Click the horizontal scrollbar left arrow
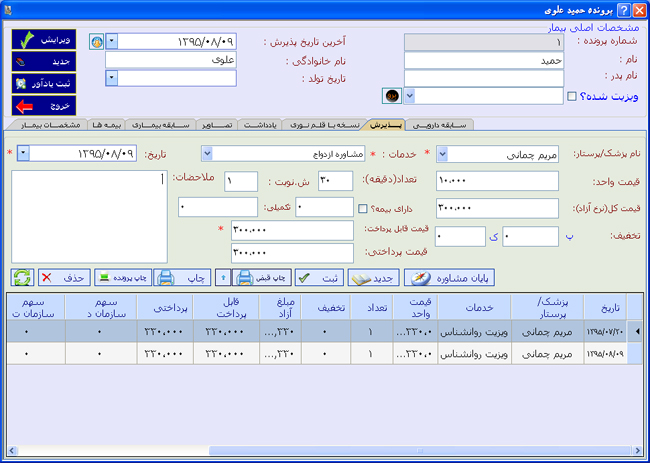This screenshot has height=463, width=650. pos(12,451)
